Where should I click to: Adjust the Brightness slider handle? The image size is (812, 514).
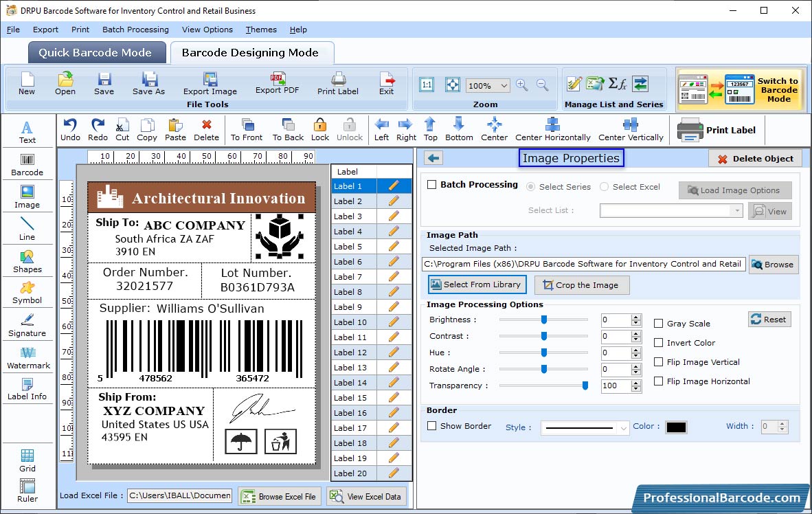click(x=544, y=320)
